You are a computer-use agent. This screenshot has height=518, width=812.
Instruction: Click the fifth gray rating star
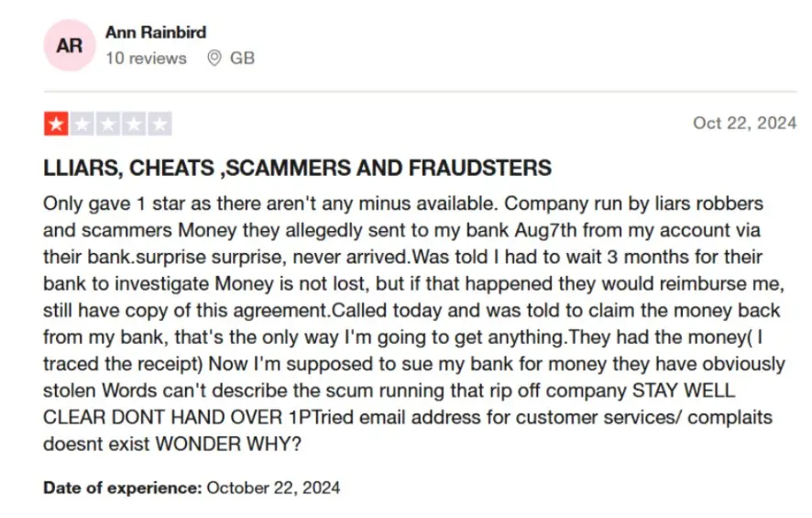click(159, 124)
